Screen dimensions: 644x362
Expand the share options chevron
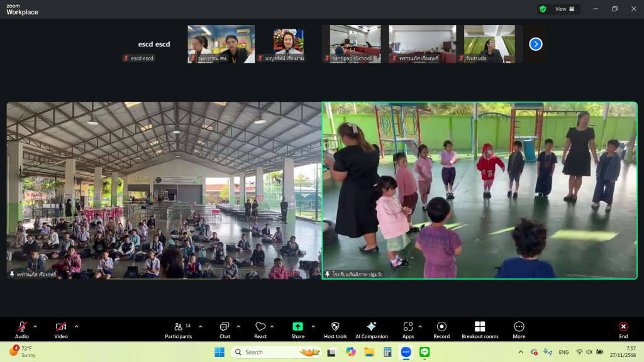[313, 326]
